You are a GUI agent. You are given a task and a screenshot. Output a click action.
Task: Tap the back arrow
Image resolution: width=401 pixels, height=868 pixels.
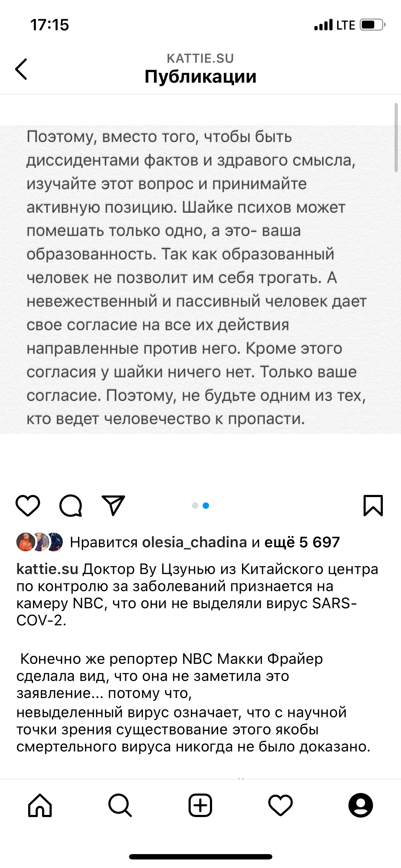[21, 69]
